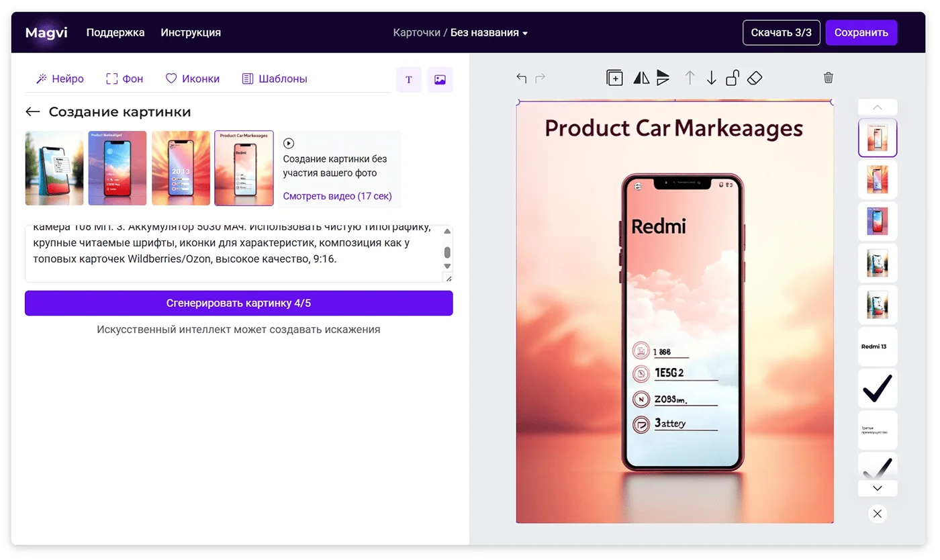Go to Карточки breadcrumb
The width and height of the screenshot is (940, 560).
pos(416,32)
